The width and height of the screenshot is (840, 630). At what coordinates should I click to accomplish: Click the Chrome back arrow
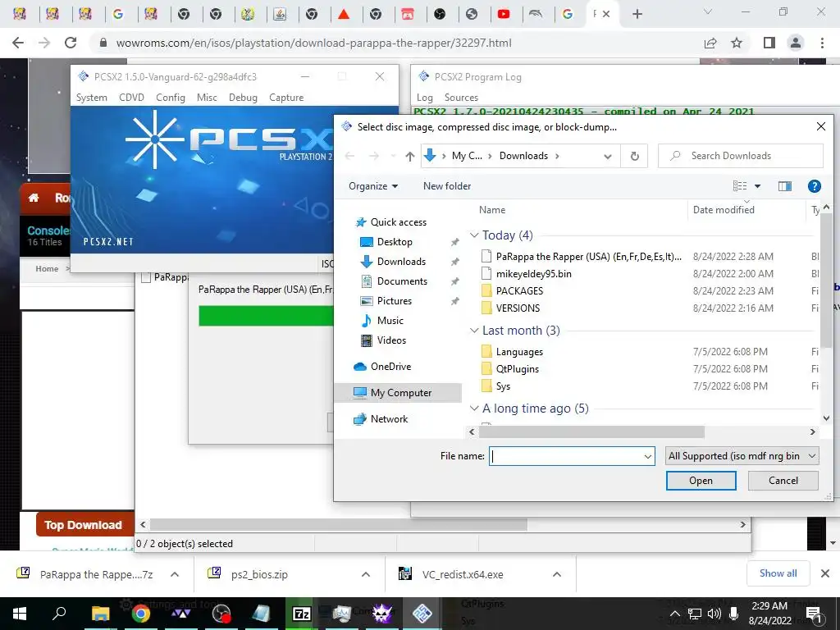click(x=18, y=43)
